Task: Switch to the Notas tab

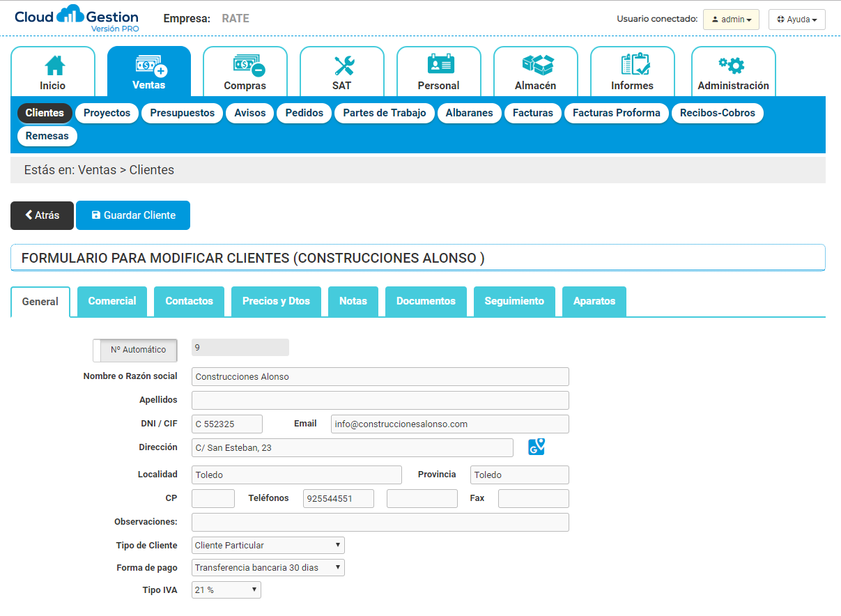Action: point(353,301)
